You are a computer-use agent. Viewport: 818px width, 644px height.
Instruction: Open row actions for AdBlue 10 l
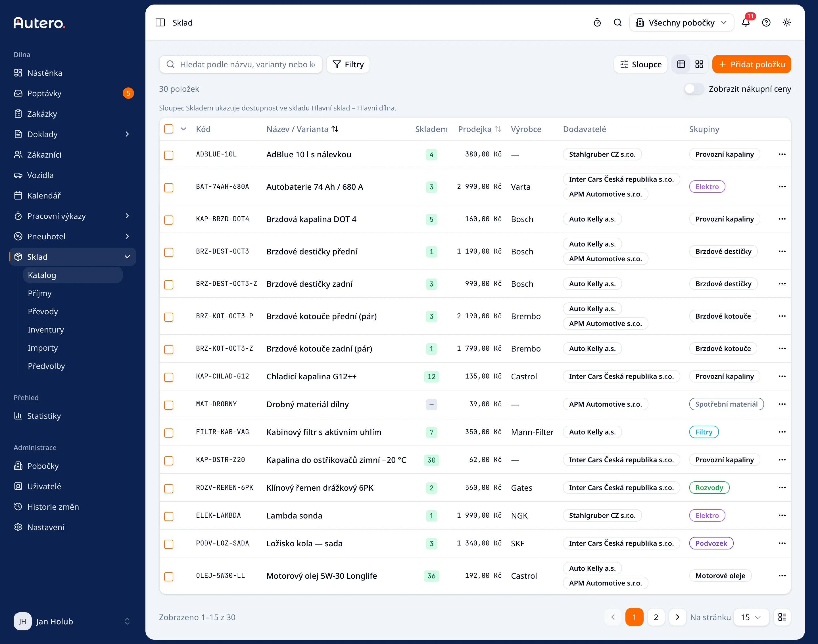pyautogui.click(x=782, y=154)
